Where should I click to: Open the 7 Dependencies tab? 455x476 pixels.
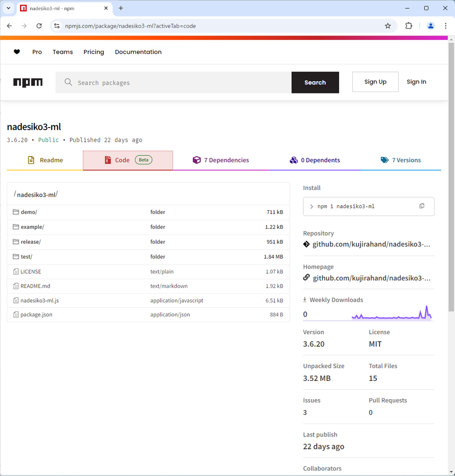(x=221, y=160)
